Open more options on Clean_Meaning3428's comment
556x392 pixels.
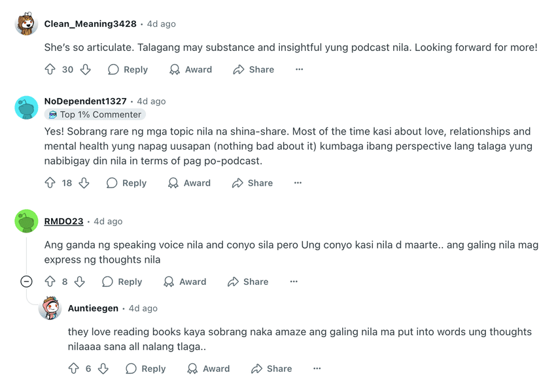300,69
